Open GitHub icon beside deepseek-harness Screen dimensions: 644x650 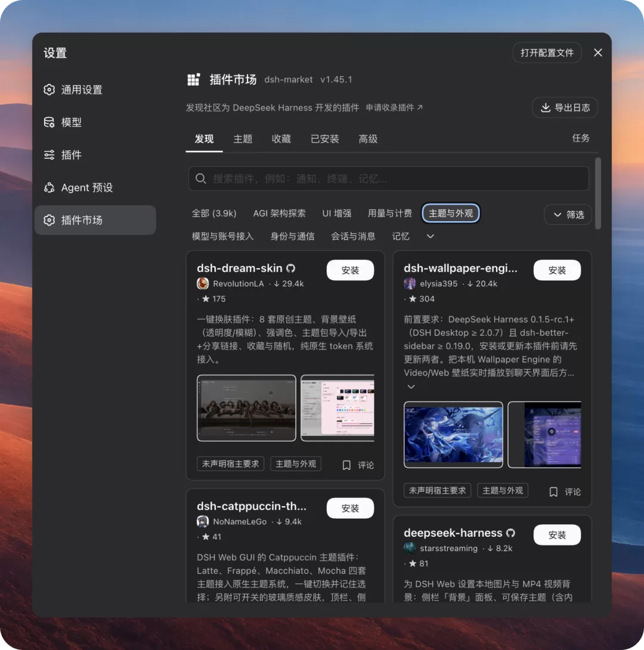[510, 533]
